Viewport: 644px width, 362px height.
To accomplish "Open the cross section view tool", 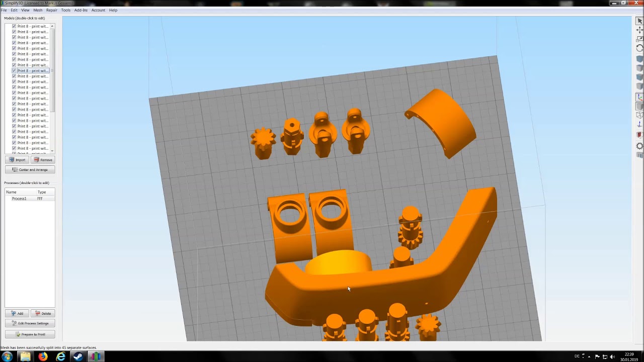I will click(639, 135).
